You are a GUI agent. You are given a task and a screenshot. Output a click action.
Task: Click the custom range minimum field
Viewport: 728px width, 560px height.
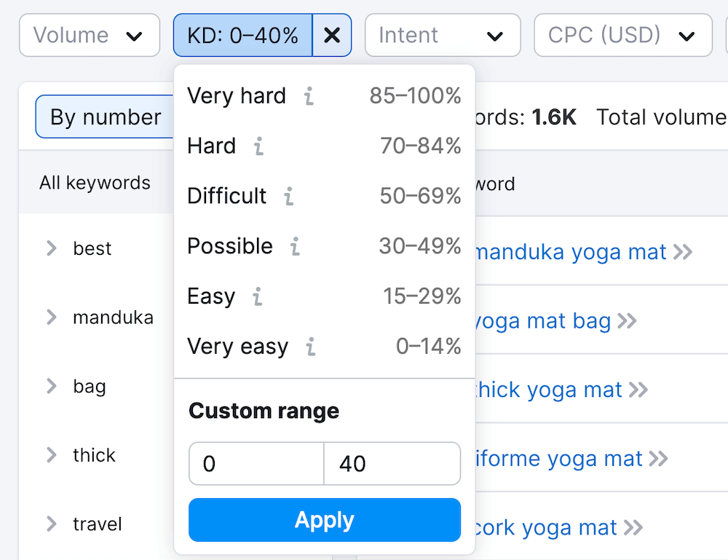(256, 464)
